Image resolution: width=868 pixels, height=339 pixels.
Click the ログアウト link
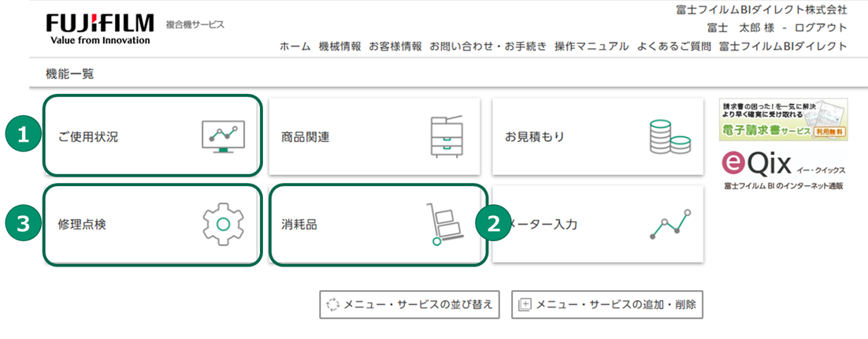[822, 28]
